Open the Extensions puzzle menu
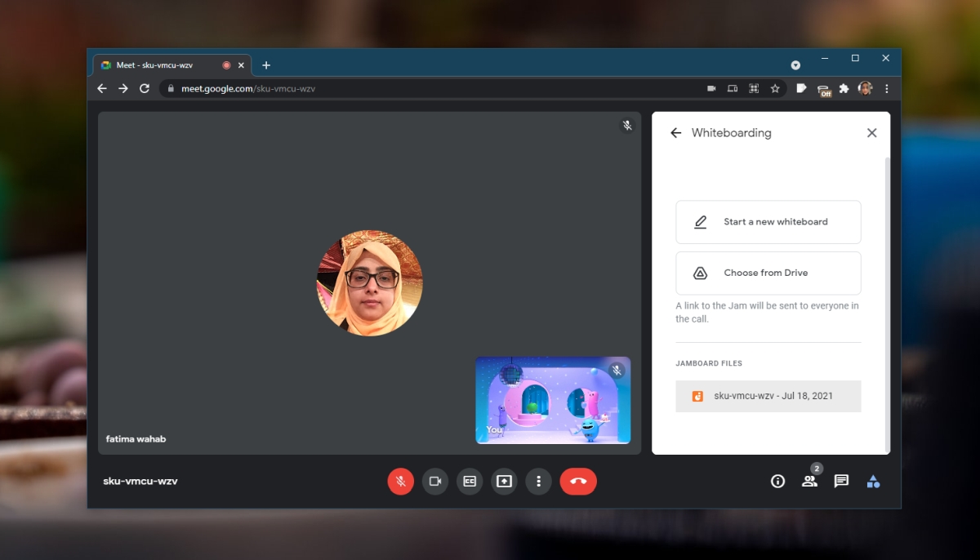The image size is (980, 560). coord(844,88)
